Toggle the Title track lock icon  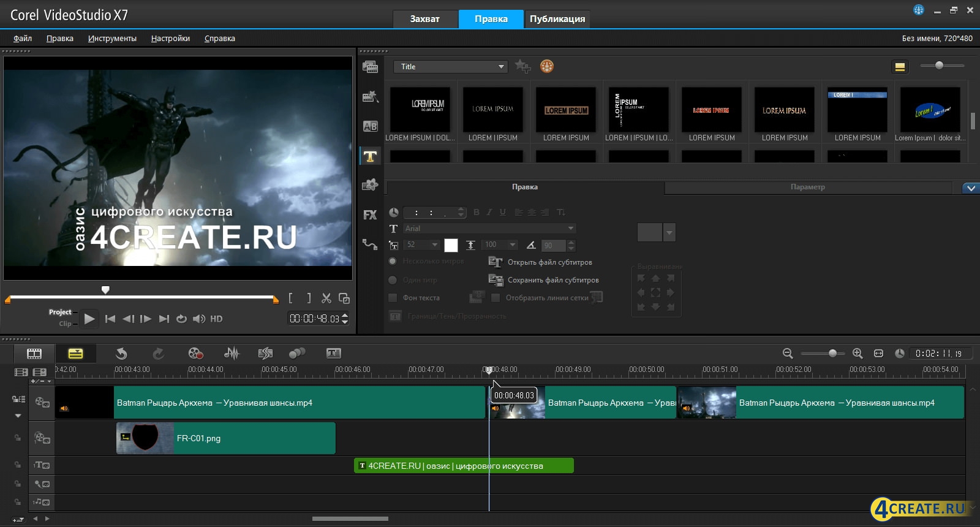(x=18, y=465)
